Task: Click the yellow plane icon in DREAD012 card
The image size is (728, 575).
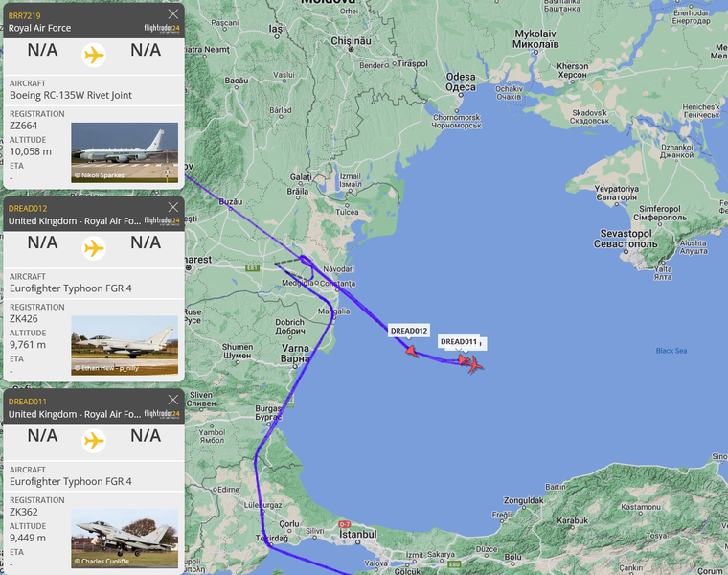Action: pos(94,248)
